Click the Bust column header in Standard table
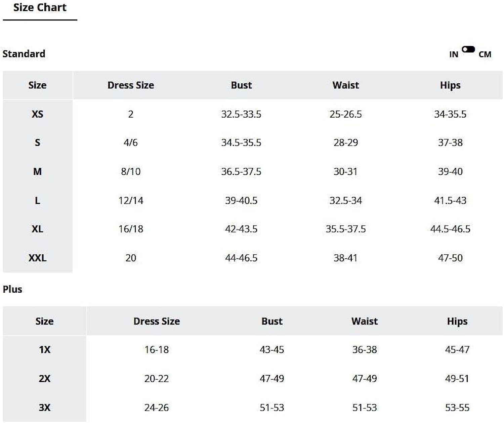 241,85
